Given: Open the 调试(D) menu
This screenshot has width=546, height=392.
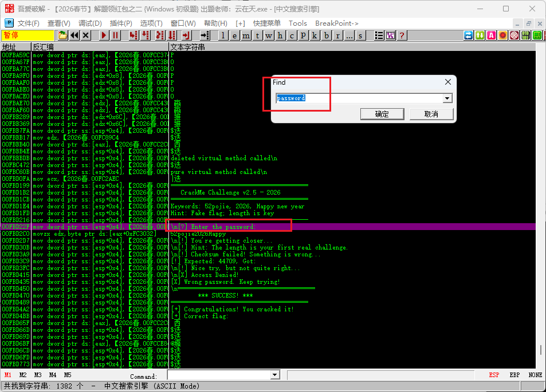Looking at the screenshot, I should pos(90,23).
